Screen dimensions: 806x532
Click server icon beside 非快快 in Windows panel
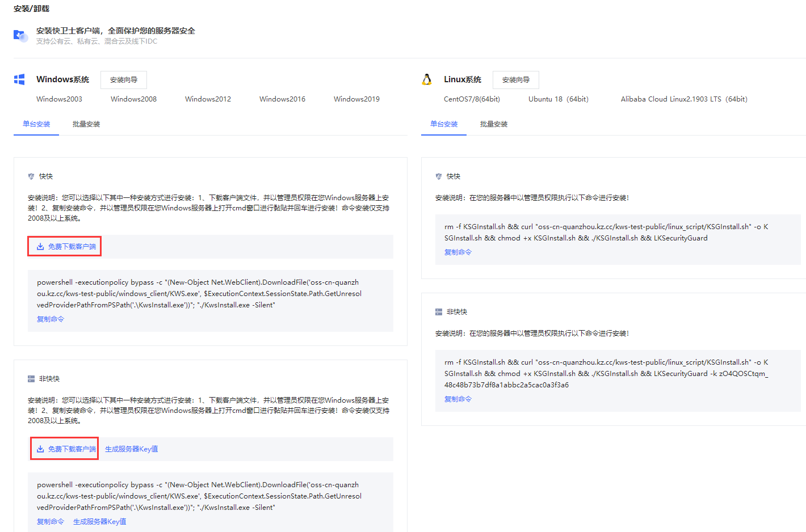coord(31,379)
